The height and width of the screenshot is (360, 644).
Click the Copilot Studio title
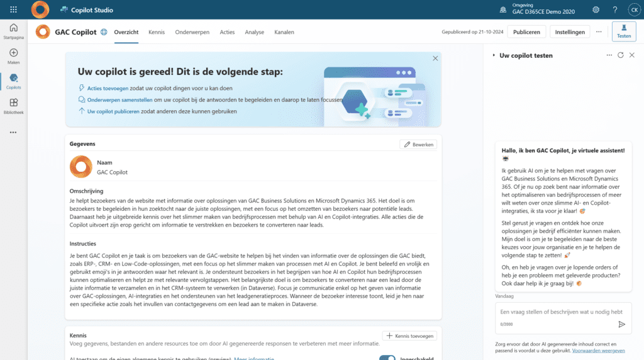(x=92, y=10)
